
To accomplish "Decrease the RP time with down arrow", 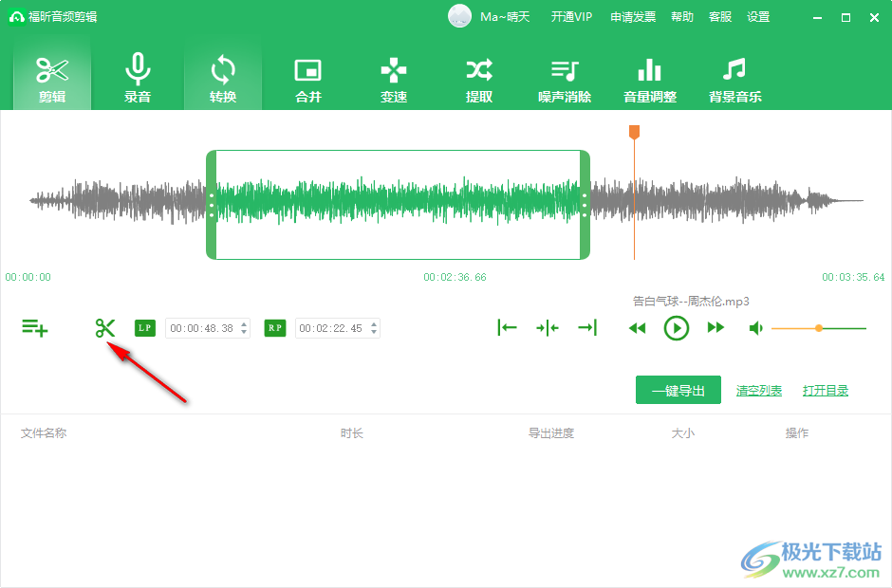I will click(x=374, y=332).
